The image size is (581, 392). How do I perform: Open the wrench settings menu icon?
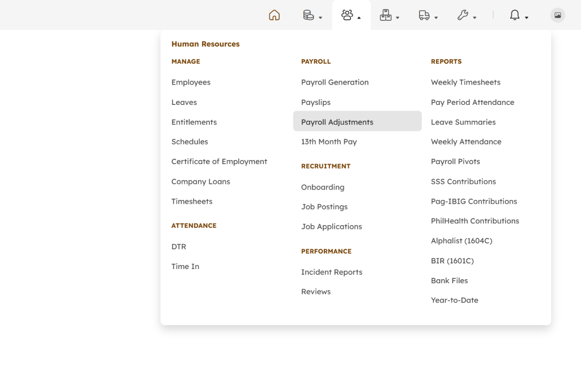pyautogui.click(x=463, y=15)
